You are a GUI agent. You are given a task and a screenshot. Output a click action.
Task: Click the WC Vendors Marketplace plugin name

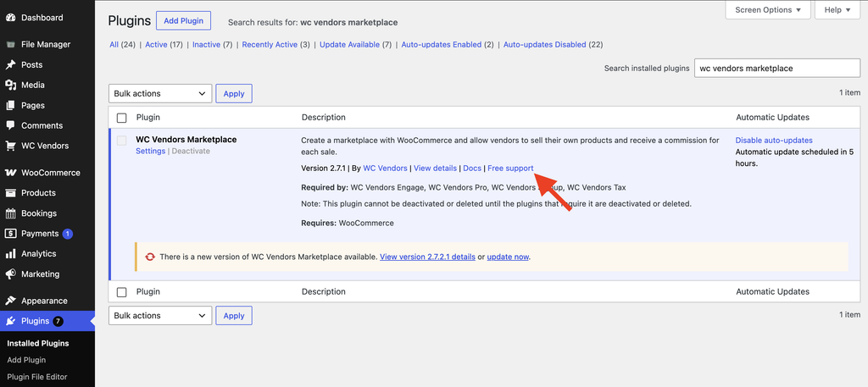[x=186, y=140]
